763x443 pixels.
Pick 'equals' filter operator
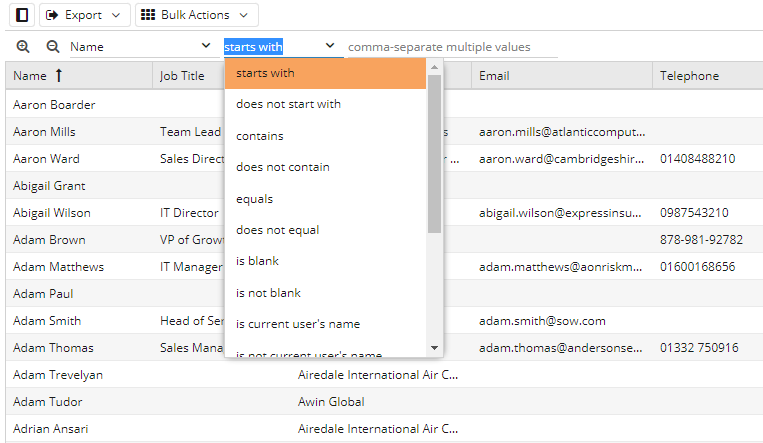pyautogui.click(x=255, y=199)
